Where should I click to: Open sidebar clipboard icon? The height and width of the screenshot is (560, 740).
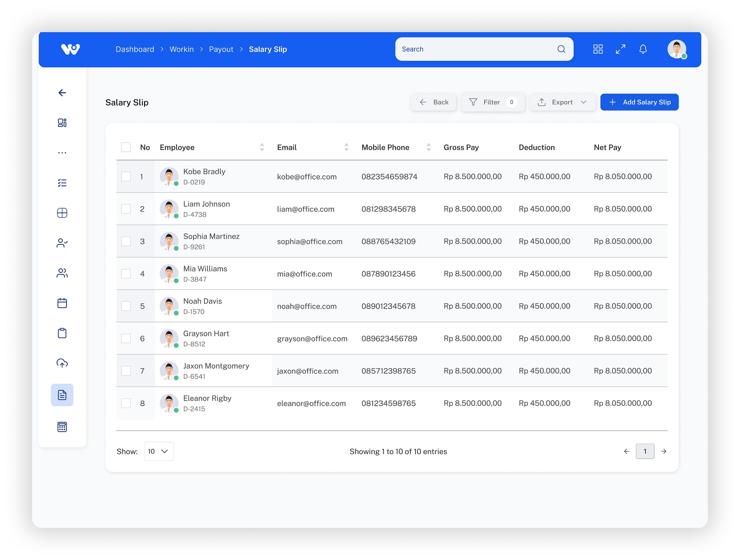[62, 333]
